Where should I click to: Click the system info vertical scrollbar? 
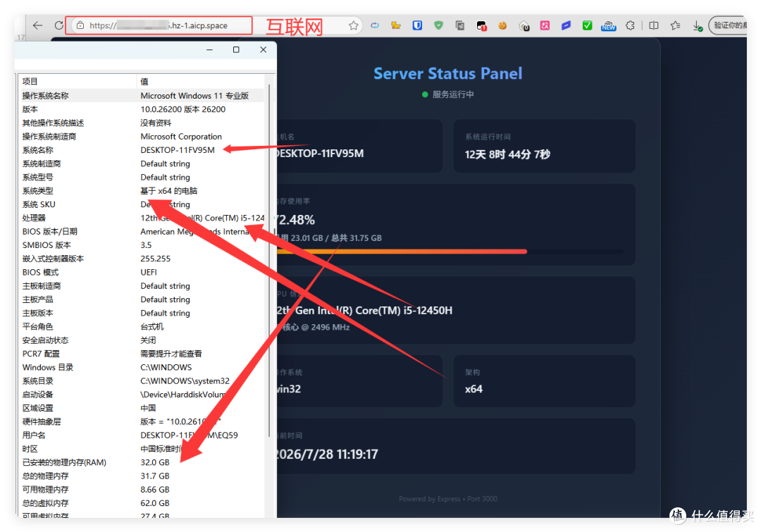click(x=269, y=262)
